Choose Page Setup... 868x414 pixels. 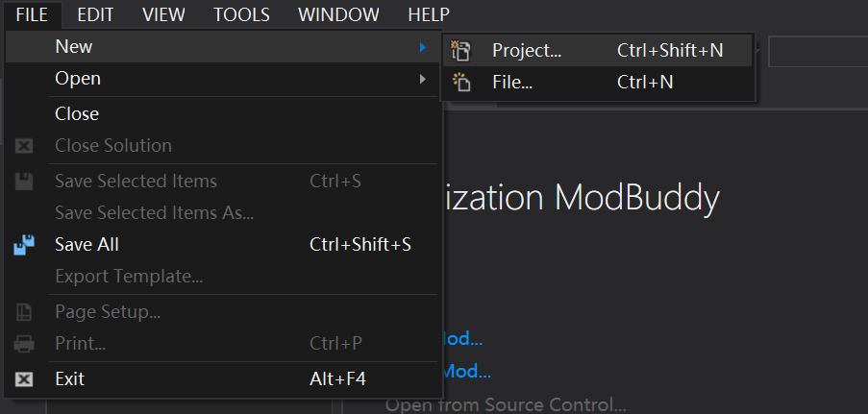point(223,312)
